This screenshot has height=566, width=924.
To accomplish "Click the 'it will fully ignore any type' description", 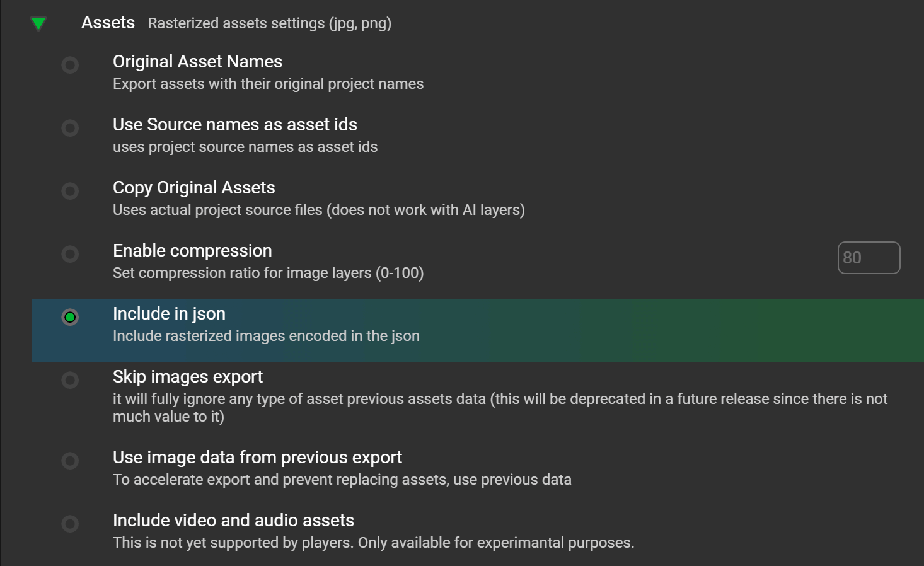I will click(500, 408).
